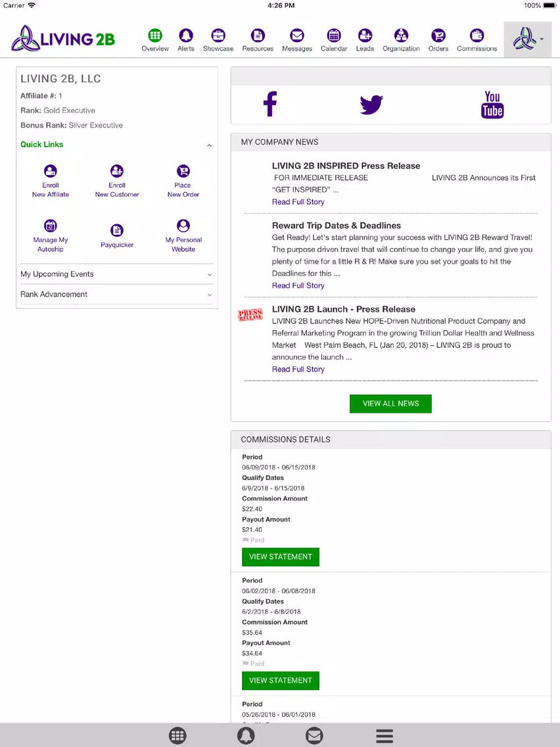The image size is (560, 747).
Task: Open Manage My Autoship quick link
Action: [x=51, y=235]
